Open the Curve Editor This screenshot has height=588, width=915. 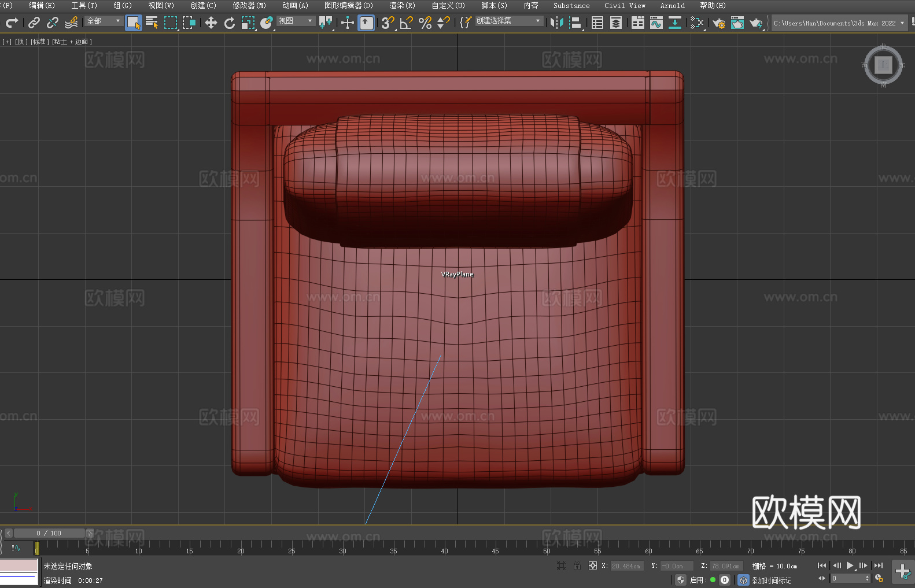pos(656,23)
